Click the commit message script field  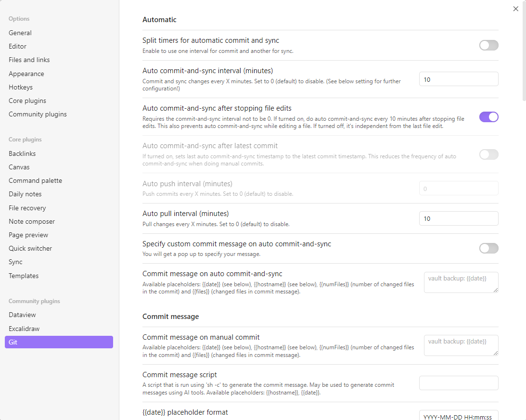click(x=458, y=383)
